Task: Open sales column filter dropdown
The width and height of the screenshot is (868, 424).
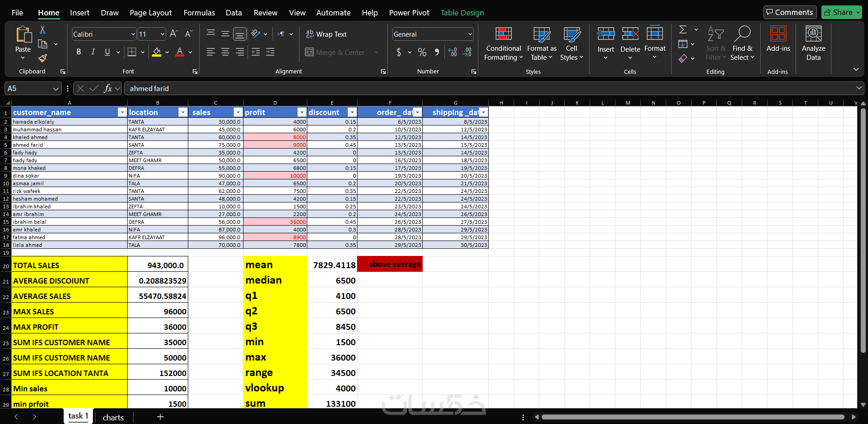Action: (238, 112)
